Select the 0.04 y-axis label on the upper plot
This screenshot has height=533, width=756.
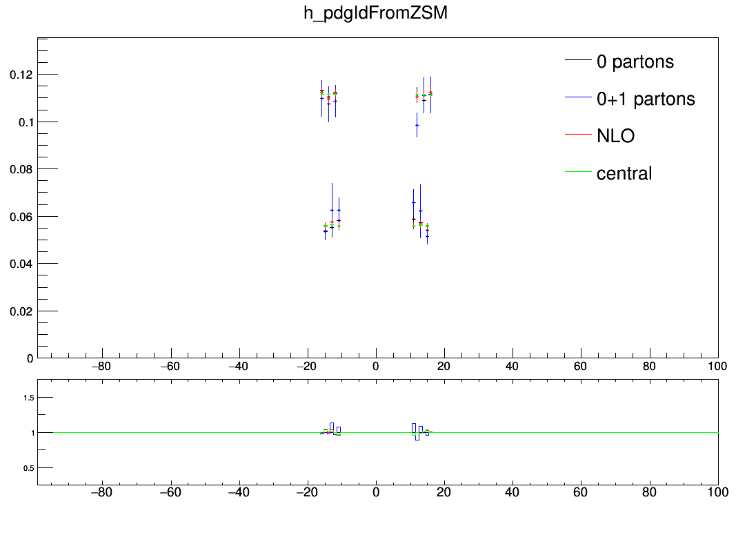pos(21,264)
